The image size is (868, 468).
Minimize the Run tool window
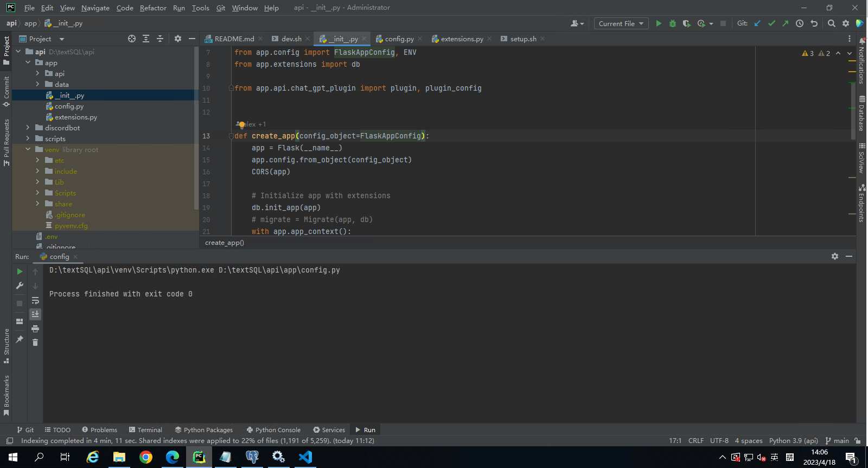[x=849, y=256]
